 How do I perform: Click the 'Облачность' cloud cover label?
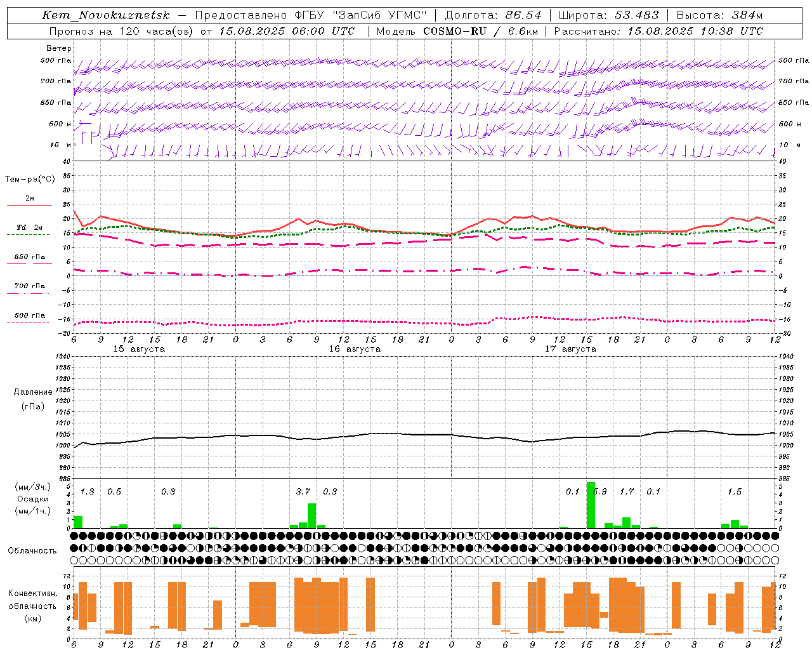pos(32,551)
